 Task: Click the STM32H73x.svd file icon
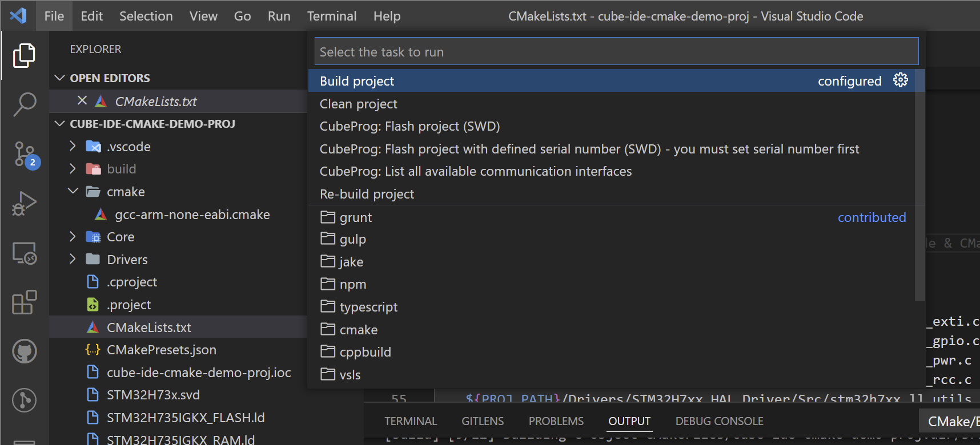[x=93, y=395]
